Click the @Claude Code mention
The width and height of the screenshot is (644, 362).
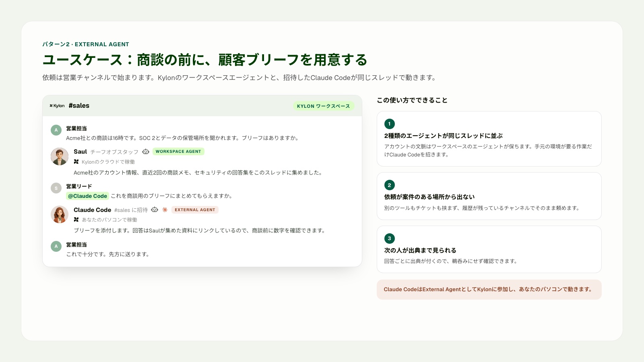click(87, 196)
